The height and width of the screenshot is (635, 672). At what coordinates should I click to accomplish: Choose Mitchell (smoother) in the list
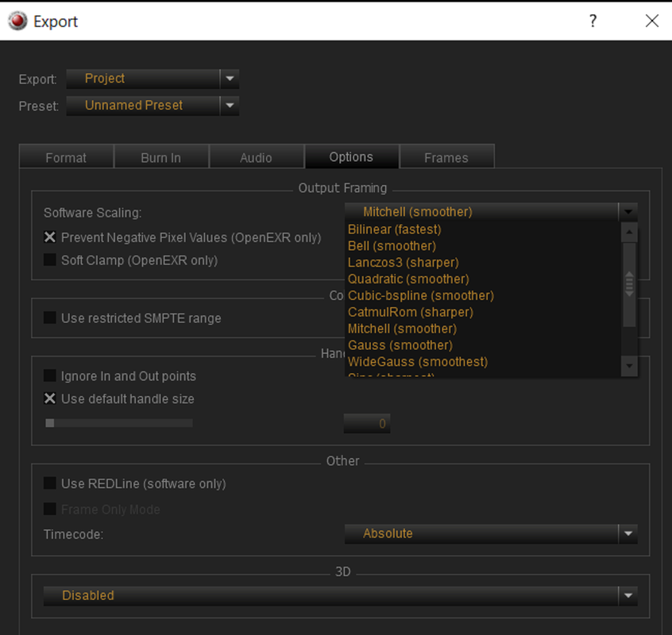483,329
